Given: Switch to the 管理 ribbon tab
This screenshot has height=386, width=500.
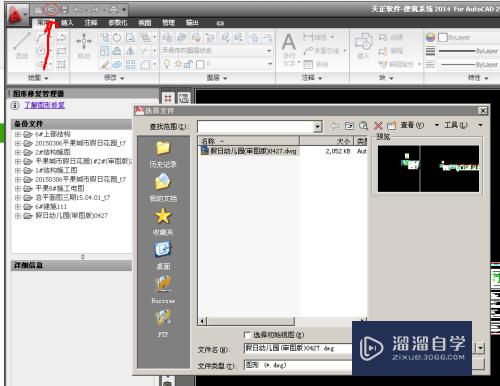Looking at the screenshot, I should 168,23.
